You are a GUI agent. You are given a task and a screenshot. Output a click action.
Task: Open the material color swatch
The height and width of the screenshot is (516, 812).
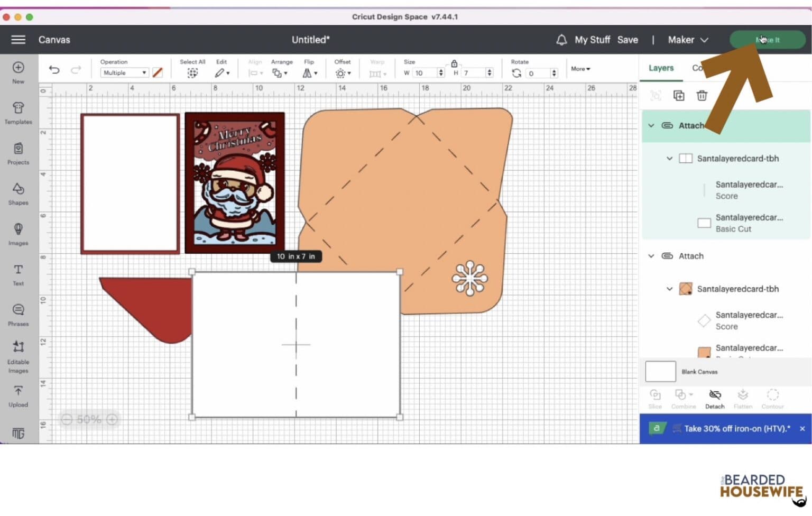click(x=158, y=72)
